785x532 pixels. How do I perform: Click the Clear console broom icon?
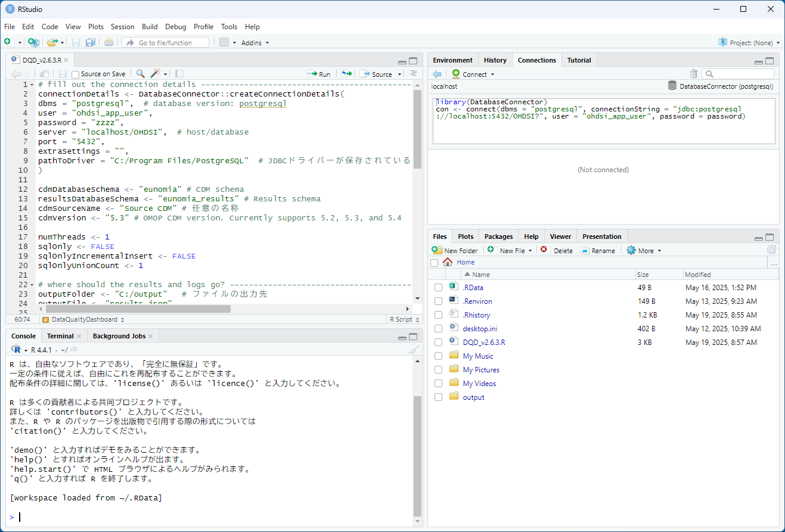coord(414,350)
